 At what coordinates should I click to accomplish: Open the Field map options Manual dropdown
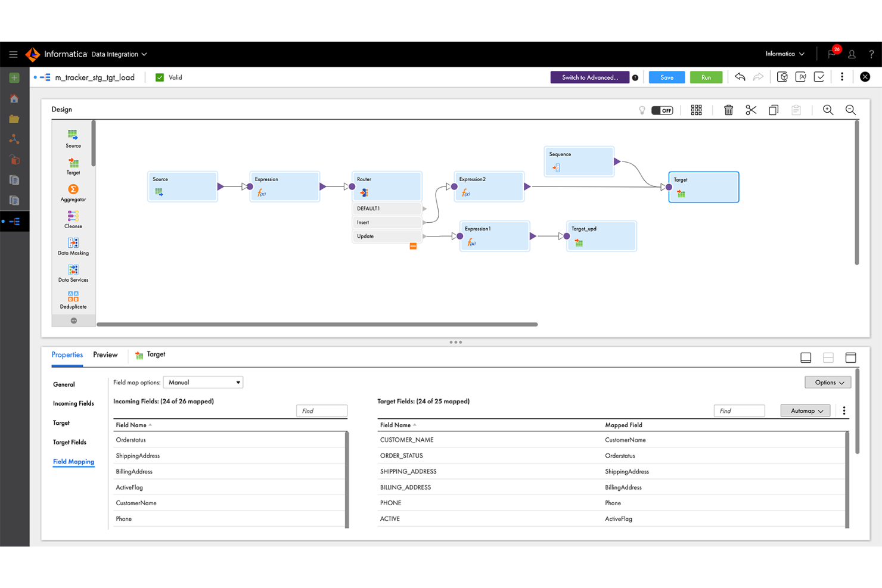coord(203,382)
